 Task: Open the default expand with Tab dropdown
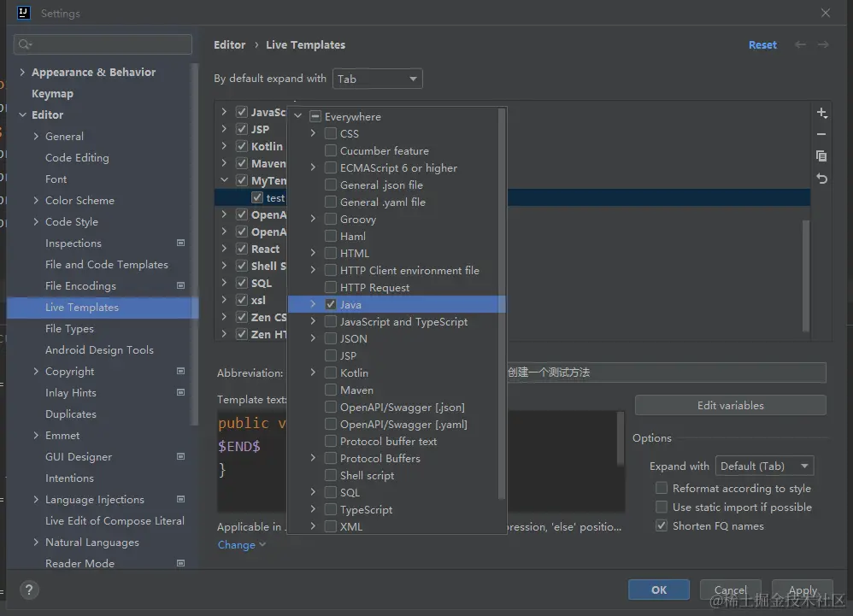point(378,79)
